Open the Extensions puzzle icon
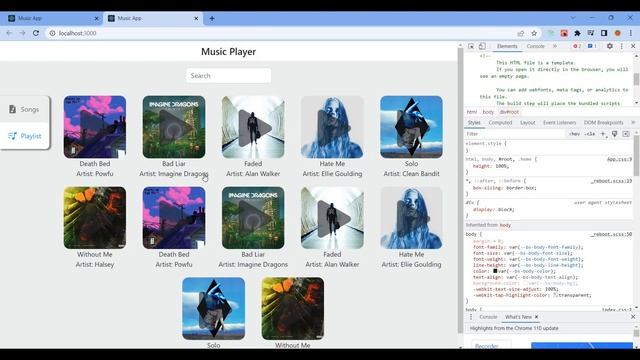This screenshot has height=360, width=640. 577,33
